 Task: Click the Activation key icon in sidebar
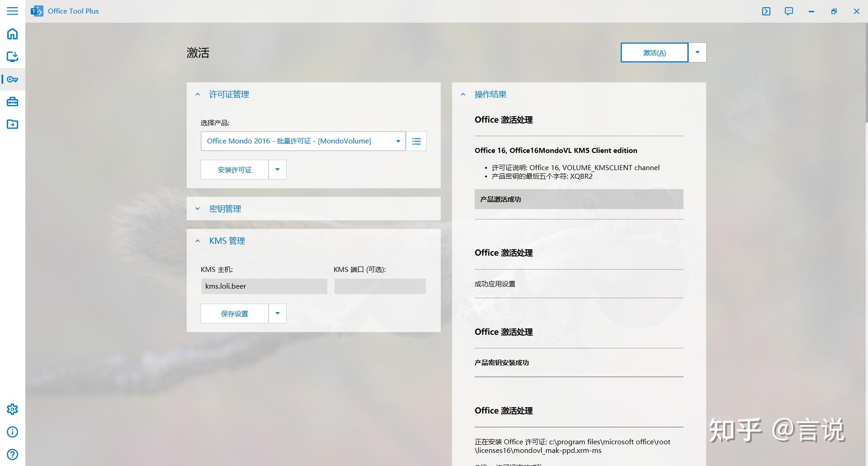click(x=13, y=79)
